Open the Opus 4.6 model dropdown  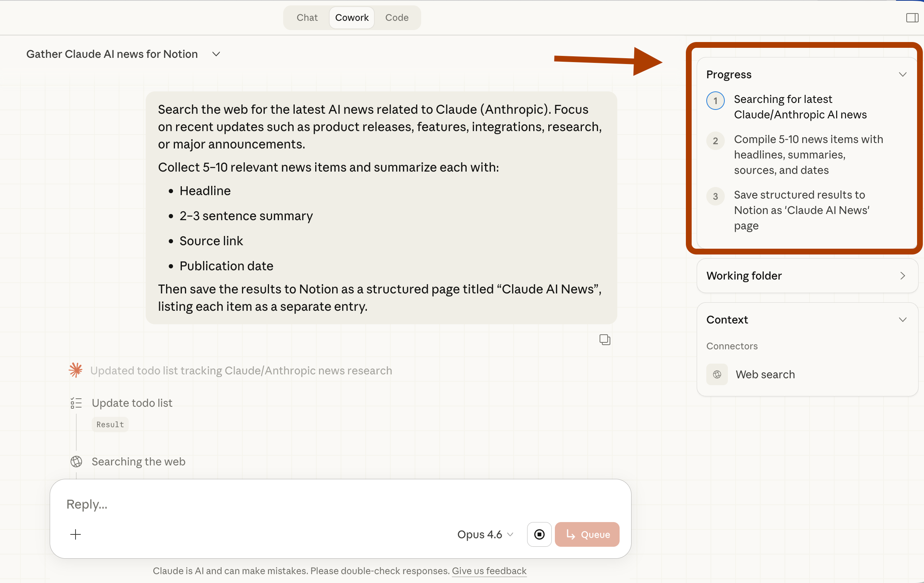pyautogui.click(x=485, y=534)
